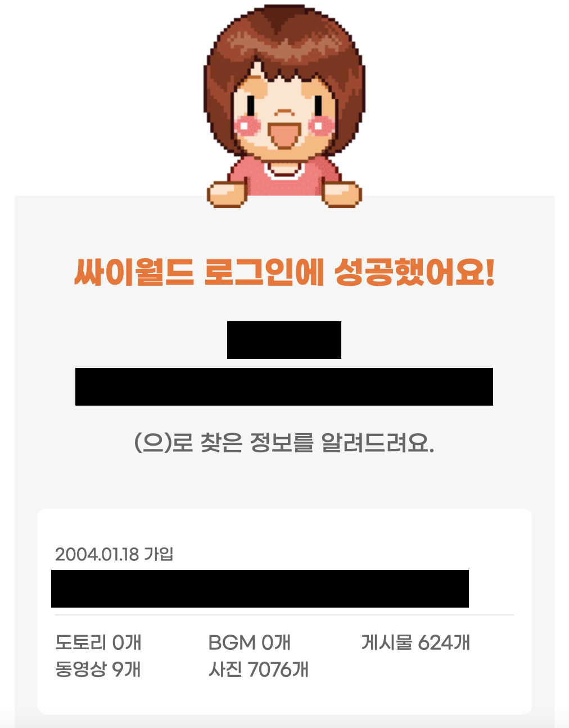Select the (으)로 찾은 정보를 알려드려요. text

point(284,443)
